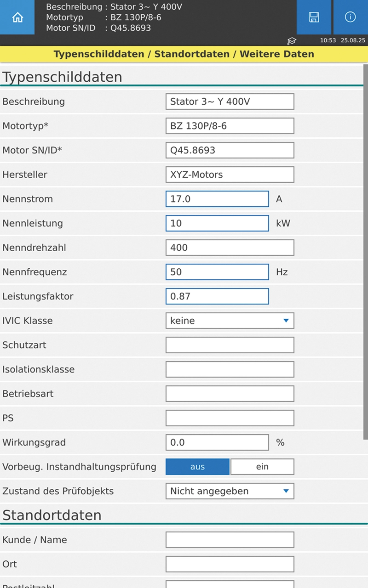Viewport: 368px width, 588px height.
Task: Select the Motortyp input field
Action: [230, 126]
